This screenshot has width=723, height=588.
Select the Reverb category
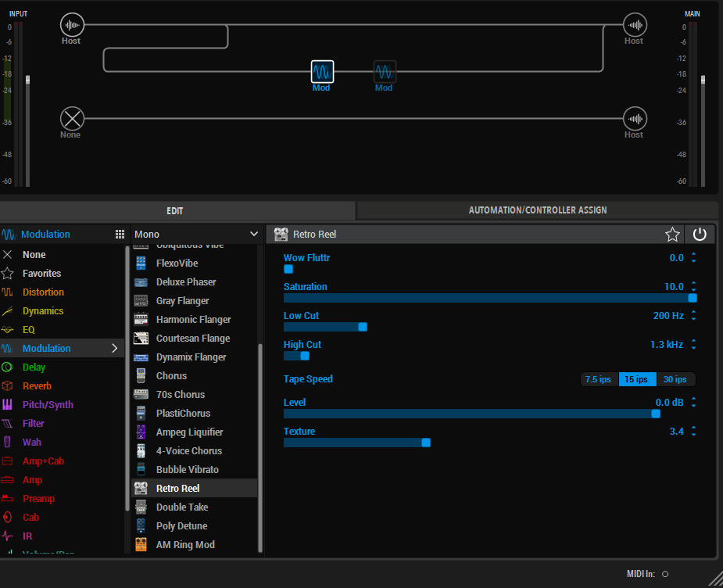pos(37,386)
